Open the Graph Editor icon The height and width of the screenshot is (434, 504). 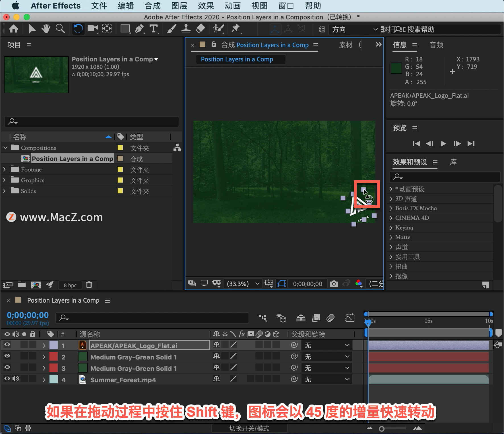350,318
